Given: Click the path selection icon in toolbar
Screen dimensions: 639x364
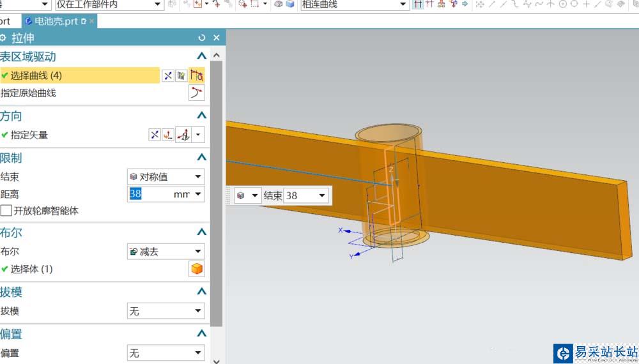Looking at the screenshot, I should pos(453,4).
